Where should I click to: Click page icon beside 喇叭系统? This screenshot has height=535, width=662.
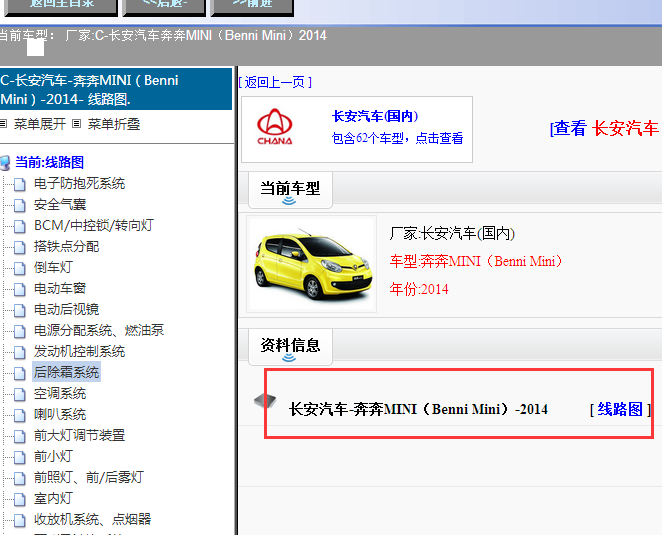19,415
